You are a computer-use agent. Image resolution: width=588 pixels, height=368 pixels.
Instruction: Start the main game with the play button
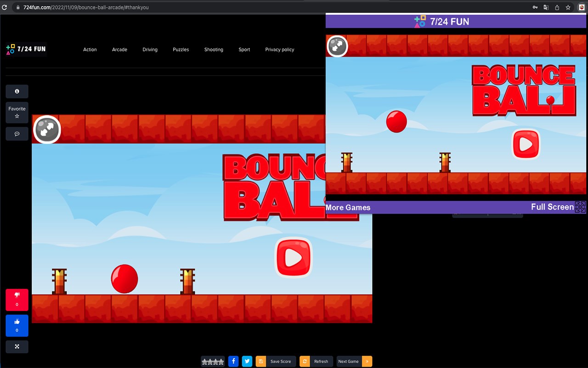(294, 258)
